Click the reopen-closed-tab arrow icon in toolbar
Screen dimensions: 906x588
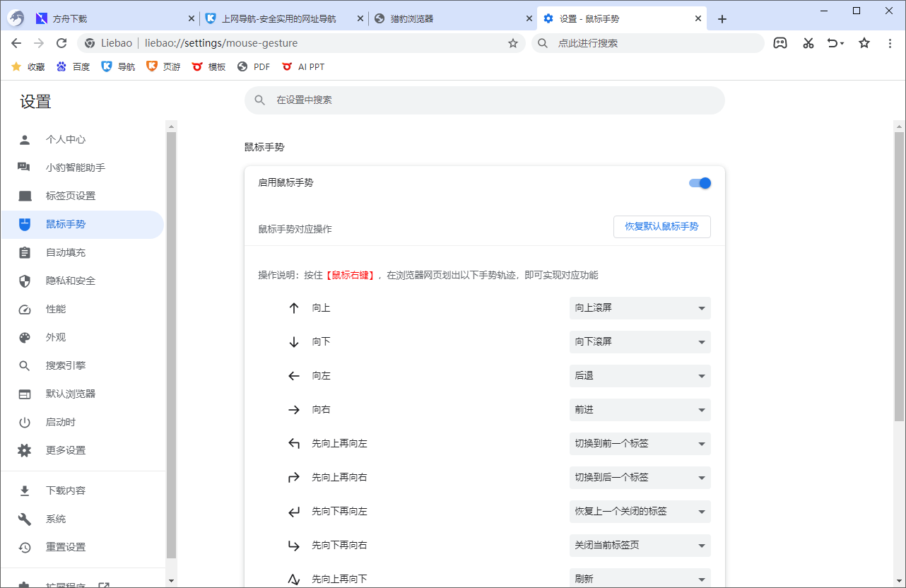(835, 43)
